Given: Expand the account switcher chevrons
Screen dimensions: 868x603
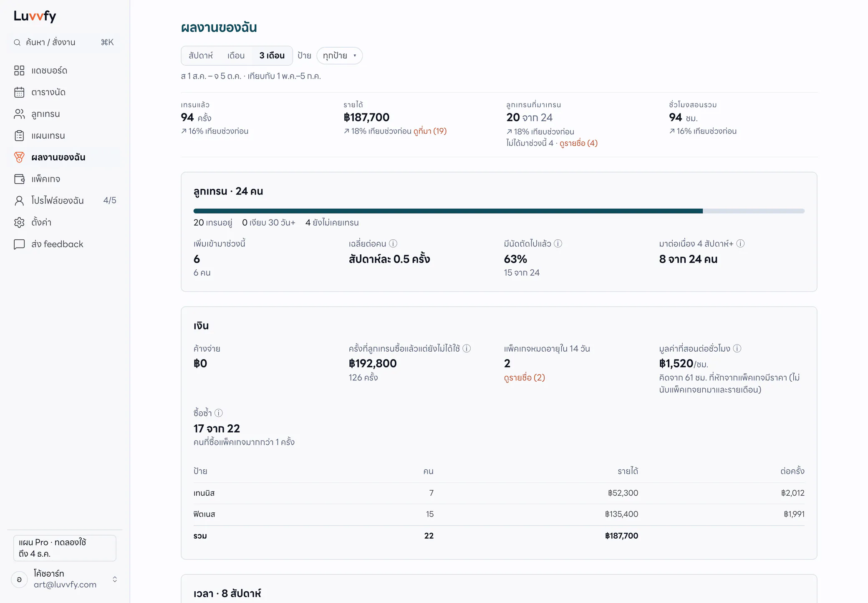Looking at the screenshot, I should [x=115, y=579].
